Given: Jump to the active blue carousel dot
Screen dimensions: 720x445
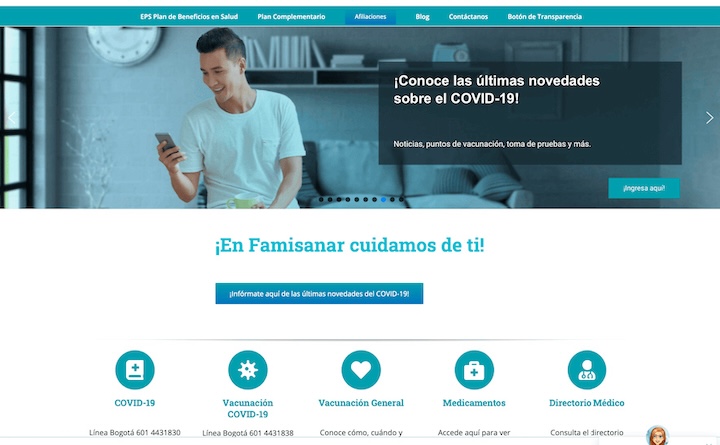Looking at the screenshot, I should point(383,199).
